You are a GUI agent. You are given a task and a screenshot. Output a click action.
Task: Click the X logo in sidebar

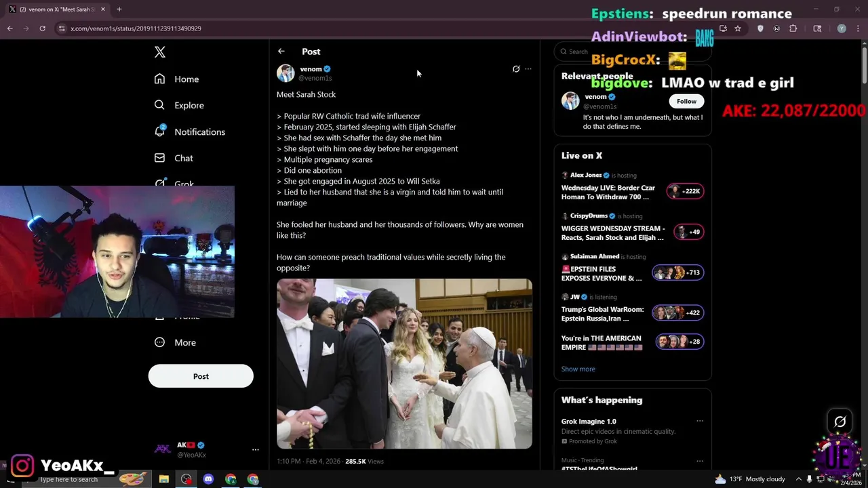pos(160,52)
